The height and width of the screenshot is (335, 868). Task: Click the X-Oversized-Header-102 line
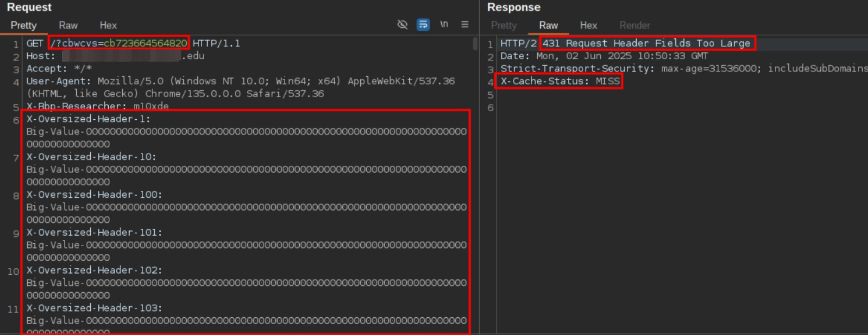[94, 270]
